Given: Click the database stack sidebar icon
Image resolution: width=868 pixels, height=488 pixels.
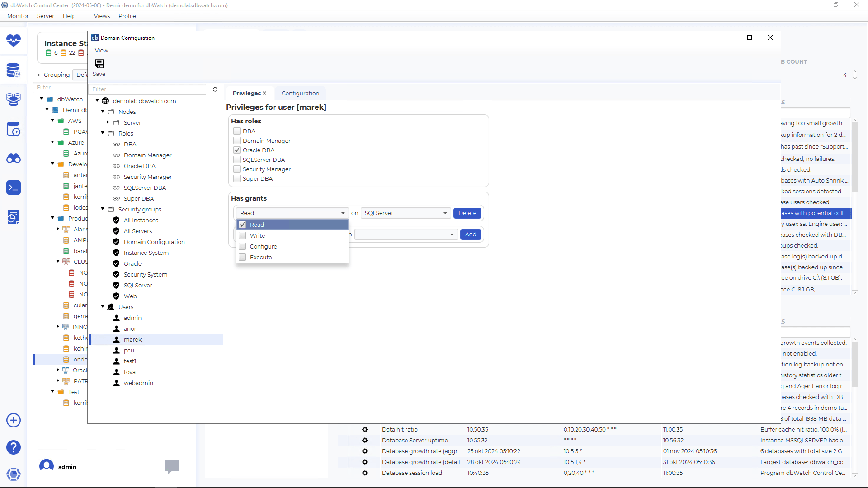Looking at the screenshot, I should [14, 99].
